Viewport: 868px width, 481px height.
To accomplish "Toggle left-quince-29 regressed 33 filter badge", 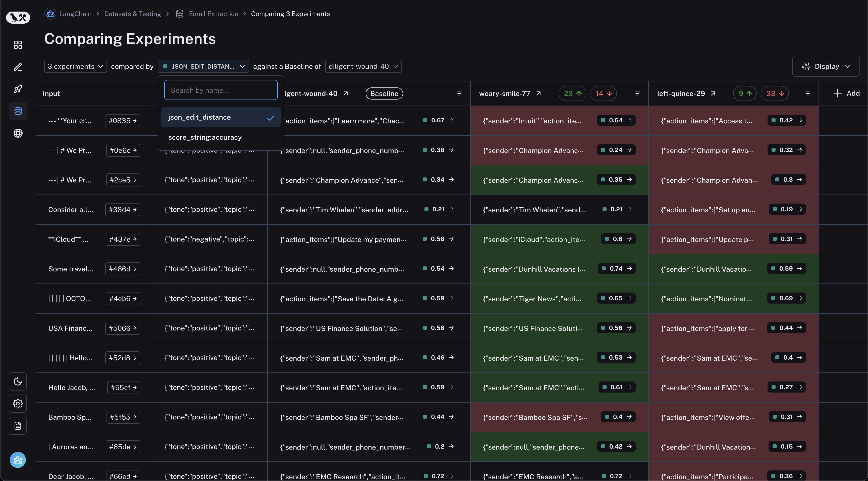I will click(x=775, y=93).
